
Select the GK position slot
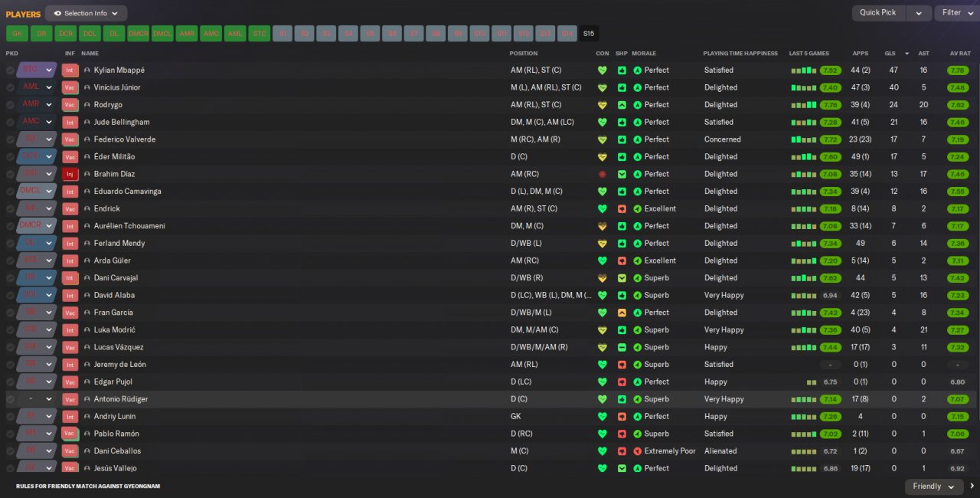click(17, 34)
